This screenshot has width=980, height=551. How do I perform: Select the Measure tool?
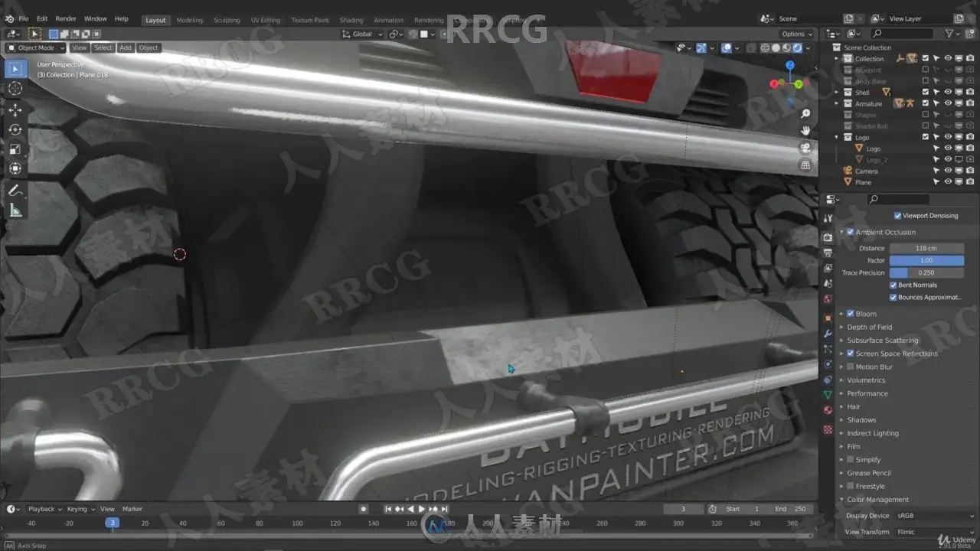tap(15, 210)
